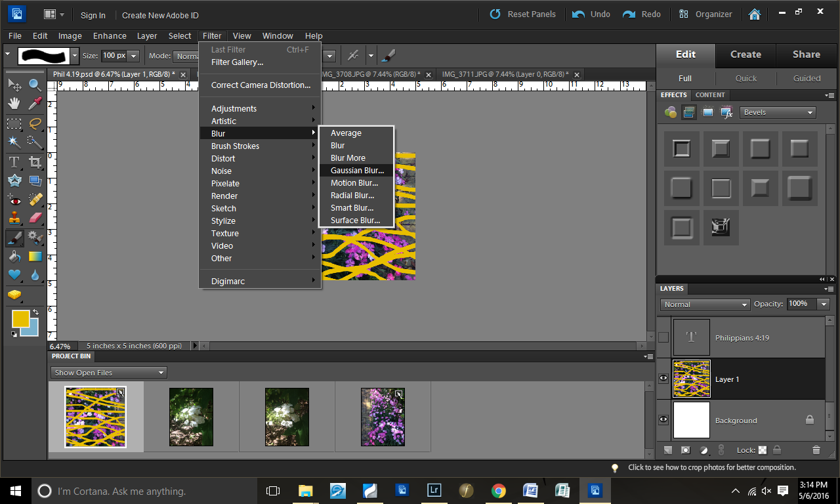Activate the Red Eye Removal tool
Screen dimensions: 840x504
point(14,199)
